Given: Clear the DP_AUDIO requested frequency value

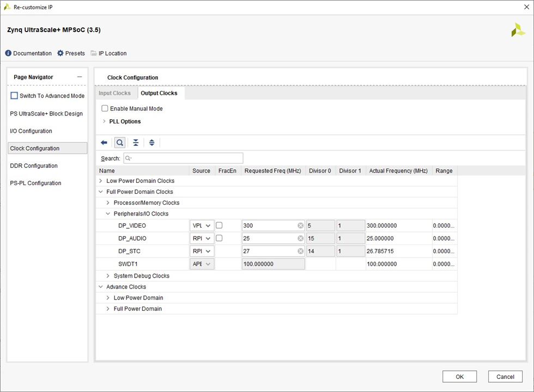Looking at the screenshot, I should (x=300, y=238).
